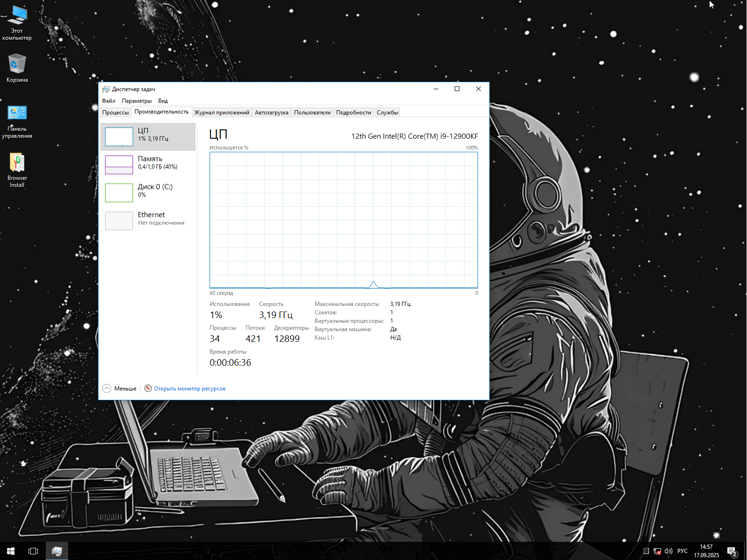Switch to the Автозагрузка tab
This screenshot has height=560, width=747.
pyautogui.click(x=271, y=113)
